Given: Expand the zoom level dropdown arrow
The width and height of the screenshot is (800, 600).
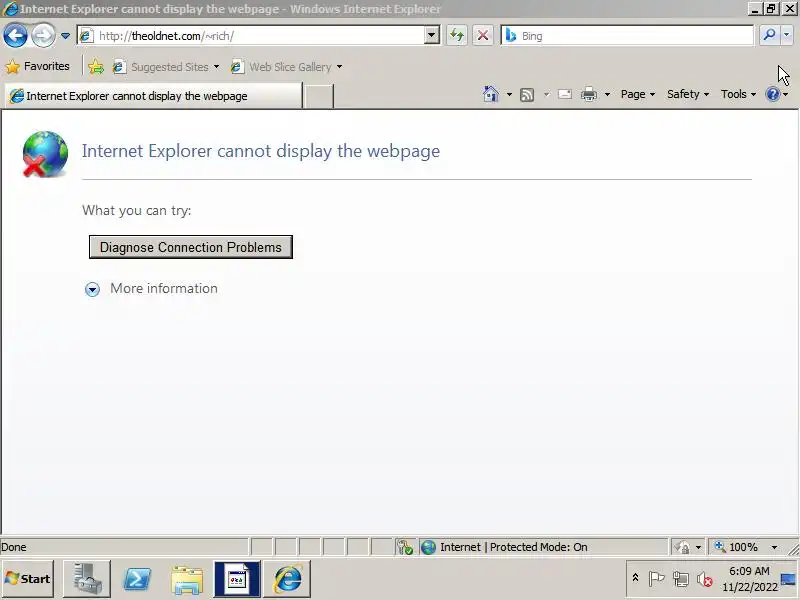Looking at the screenshot, I should (x=774, y=547).
